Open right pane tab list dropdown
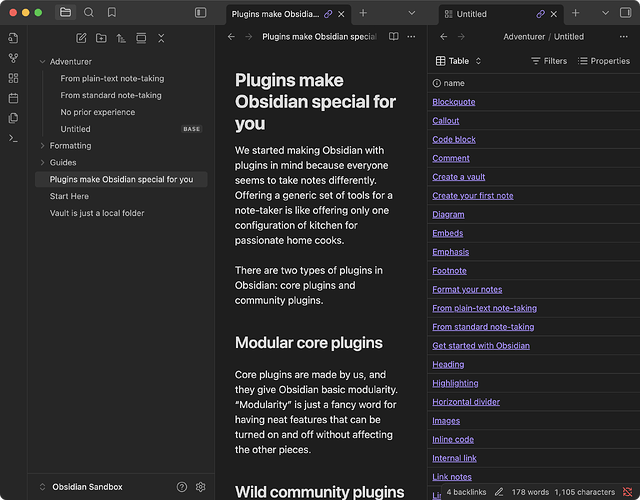 pos(605,13)
